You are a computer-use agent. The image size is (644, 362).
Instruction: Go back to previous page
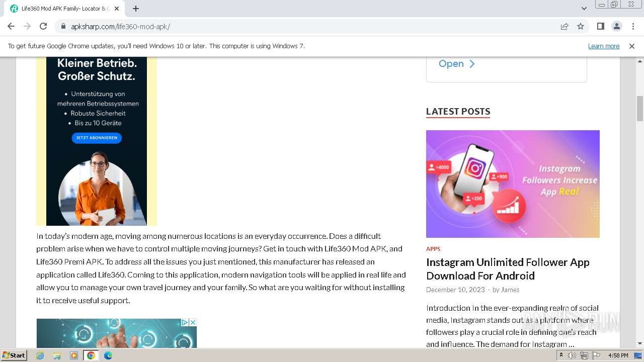click(11, 26)
